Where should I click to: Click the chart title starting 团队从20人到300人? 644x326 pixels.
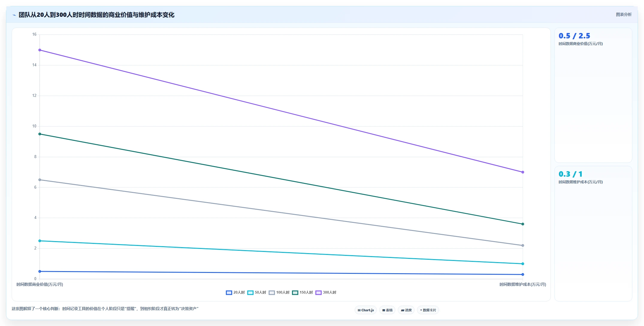[96, 15]
